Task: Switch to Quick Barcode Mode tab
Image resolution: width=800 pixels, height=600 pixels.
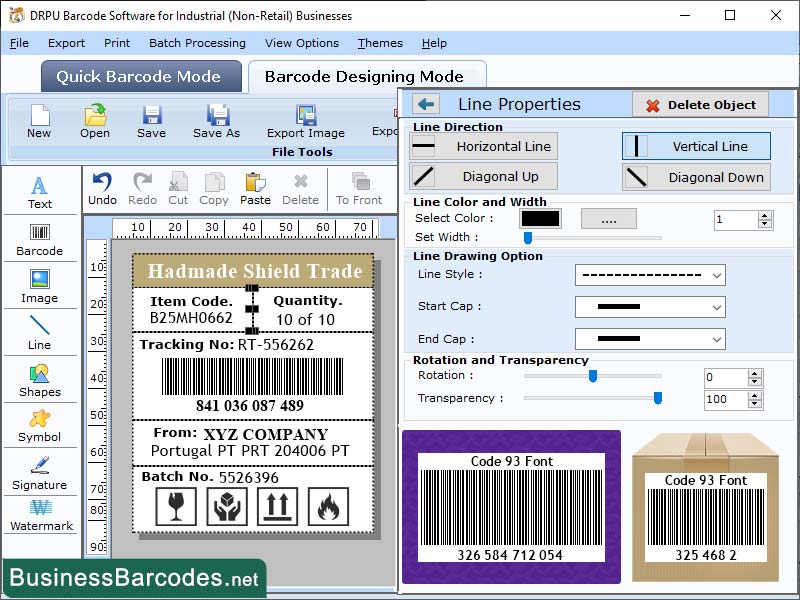Action: point(140,76)
